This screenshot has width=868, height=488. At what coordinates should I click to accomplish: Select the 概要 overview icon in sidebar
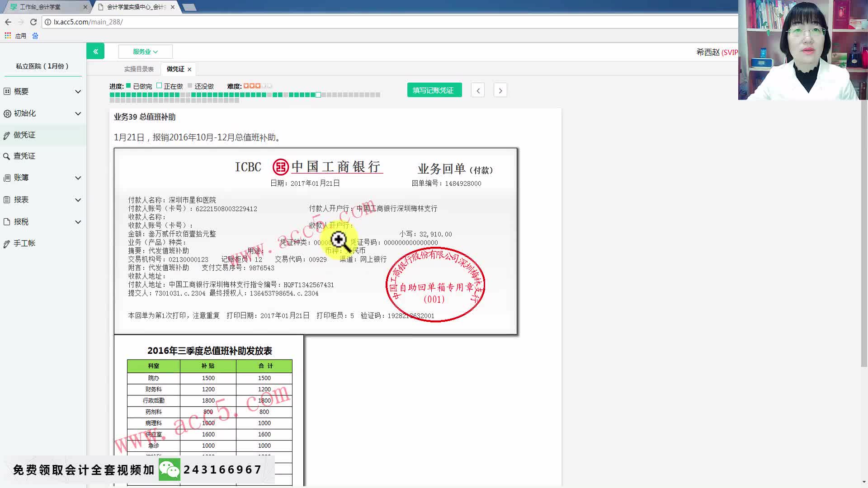(x=7, y=91)
